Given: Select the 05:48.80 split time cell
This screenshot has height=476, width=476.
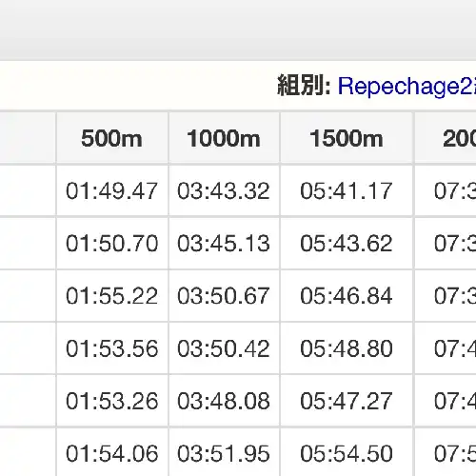Looking at the screenshot, I should pos(347,348).
